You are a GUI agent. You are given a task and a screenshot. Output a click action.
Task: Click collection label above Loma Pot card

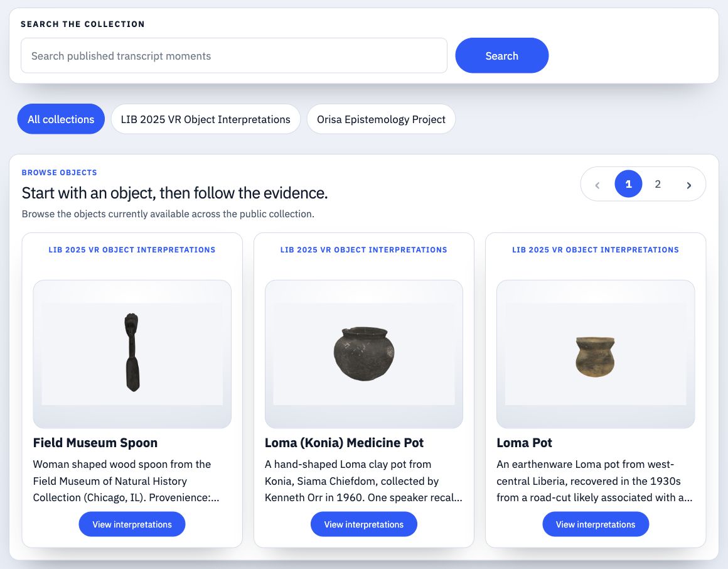click(595, 250)
